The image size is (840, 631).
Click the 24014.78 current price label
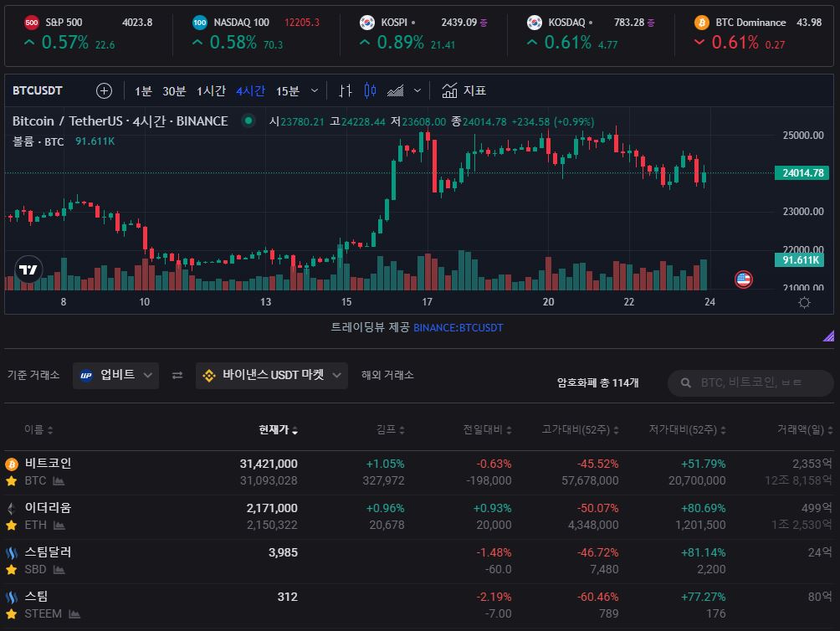click(802, 173)
